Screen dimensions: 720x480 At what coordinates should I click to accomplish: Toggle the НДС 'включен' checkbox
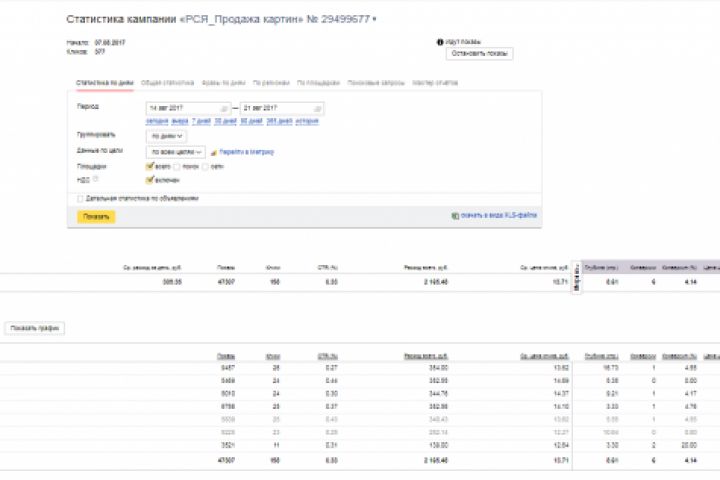[149, 180]
